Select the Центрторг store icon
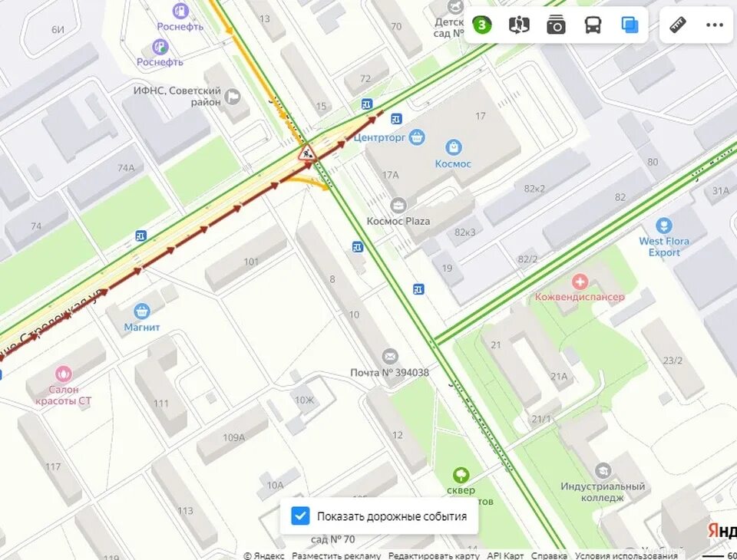Image resolution: width=737 pixels, height=560 pixels. tap(416, 137)
